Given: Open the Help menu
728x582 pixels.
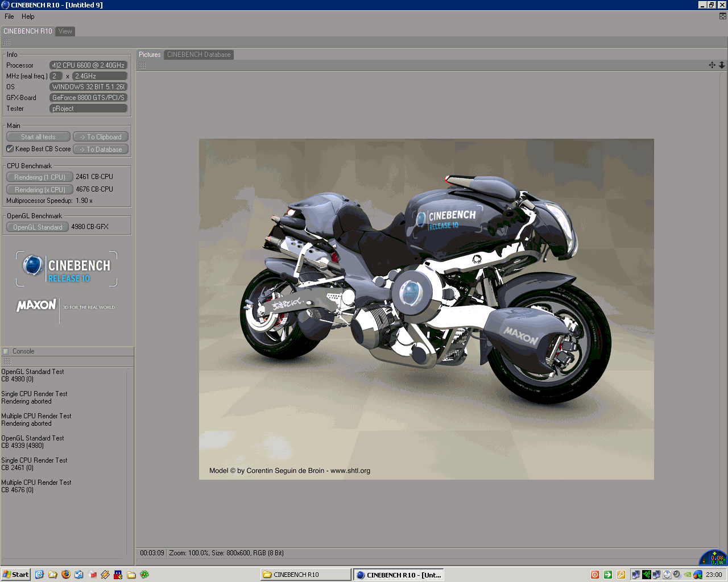Looking at the screenshot, I should click(x=28, y=16).
